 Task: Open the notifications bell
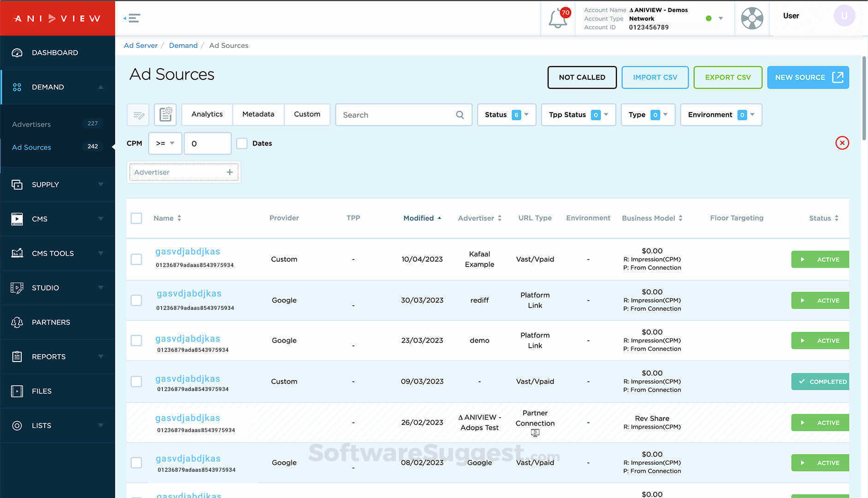(x=558, y=18)
